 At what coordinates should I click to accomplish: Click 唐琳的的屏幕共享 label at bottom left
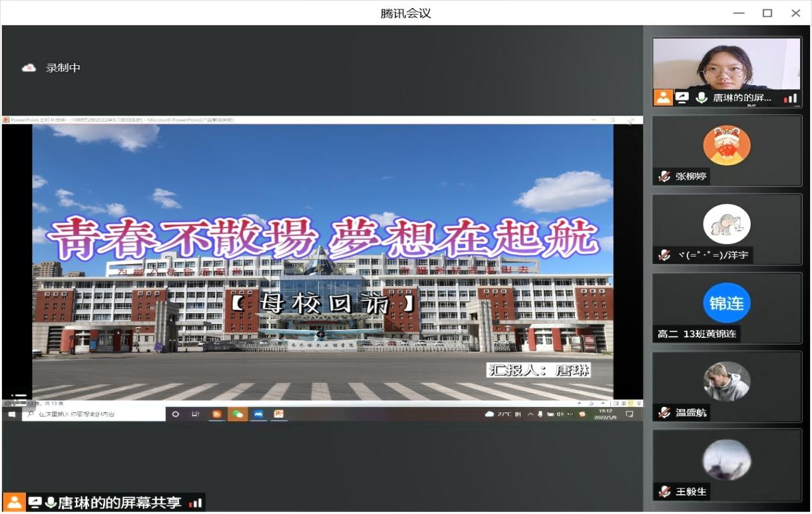(120, 503)
